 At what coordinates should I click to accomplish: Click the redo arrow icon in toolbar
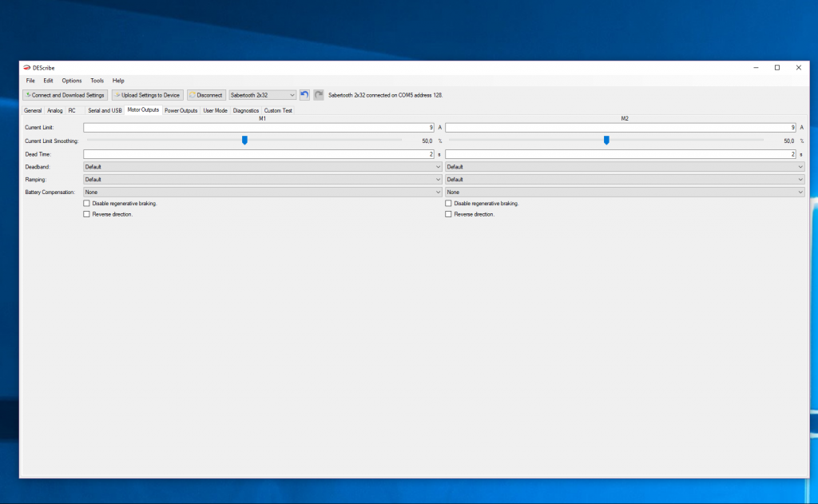[x=318, y=95]
